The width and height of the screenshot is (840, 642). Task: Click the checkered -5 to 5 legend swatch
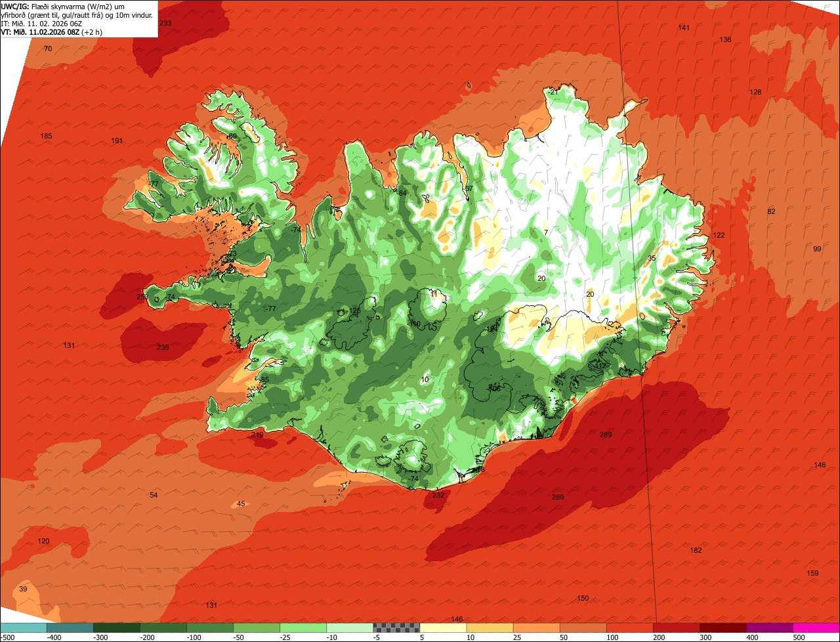tap(396, 628)
